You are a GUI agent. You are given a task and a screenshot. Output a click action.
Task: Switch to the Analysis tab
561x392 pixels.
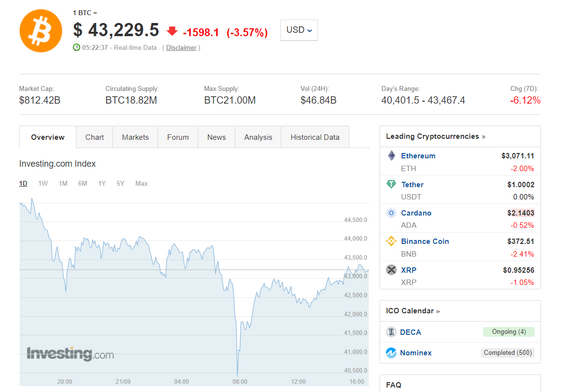[x=258, y=137]
